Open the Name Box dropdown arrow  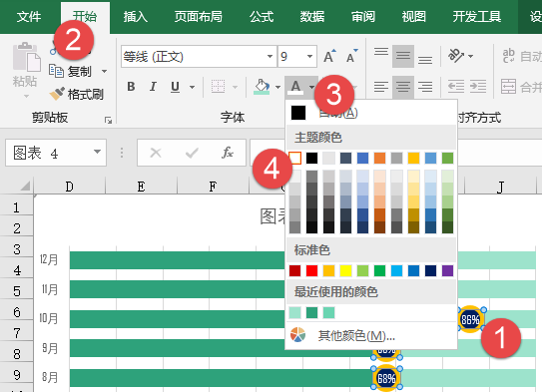click(98, 152)
